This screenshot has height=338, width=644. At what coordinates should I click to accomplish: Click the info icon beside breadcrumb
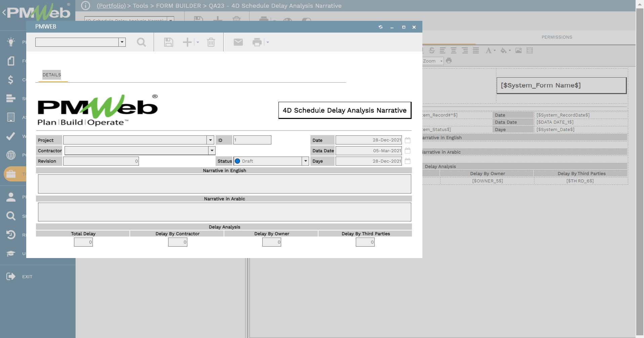coord(85,5)
